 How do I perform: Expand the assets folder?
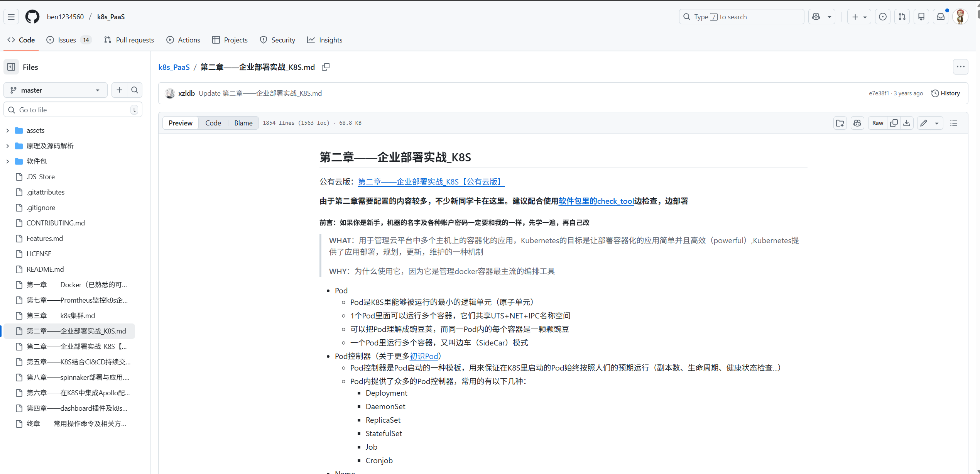[7, 130]
